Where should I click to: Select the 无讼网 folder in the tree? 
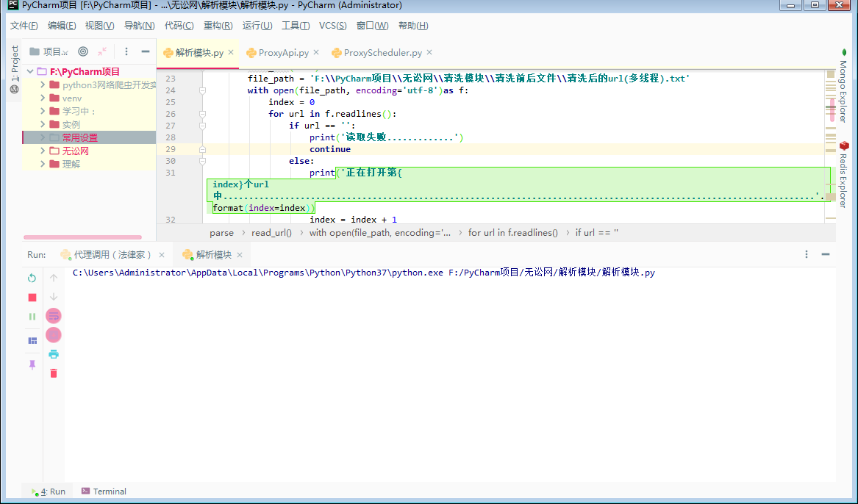tap(75, 151)
